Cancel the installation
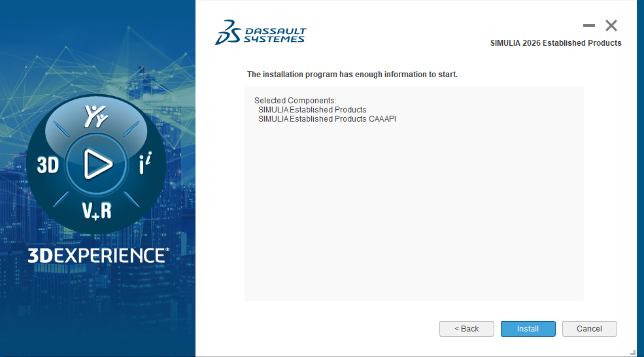The width and height of the screenshot is (644, 357). (x=589, y=328)
